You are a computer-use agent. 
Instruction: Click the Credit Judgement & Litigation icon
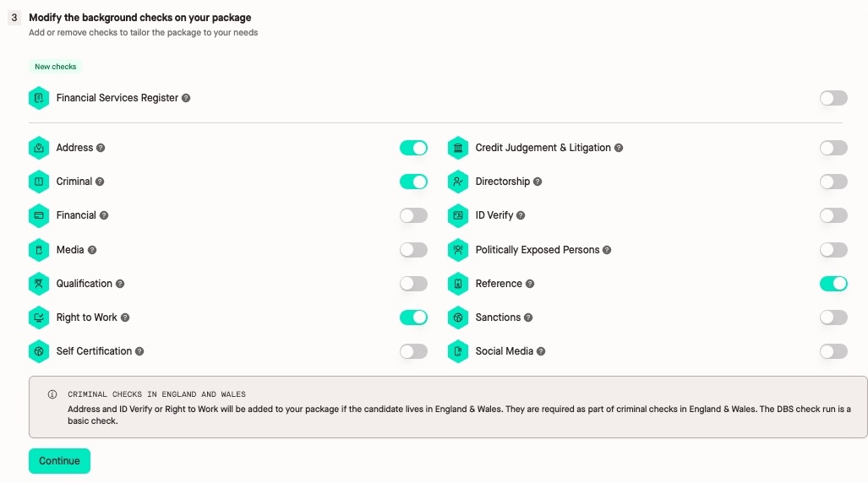pyautogui.click(x=458, y=148)
